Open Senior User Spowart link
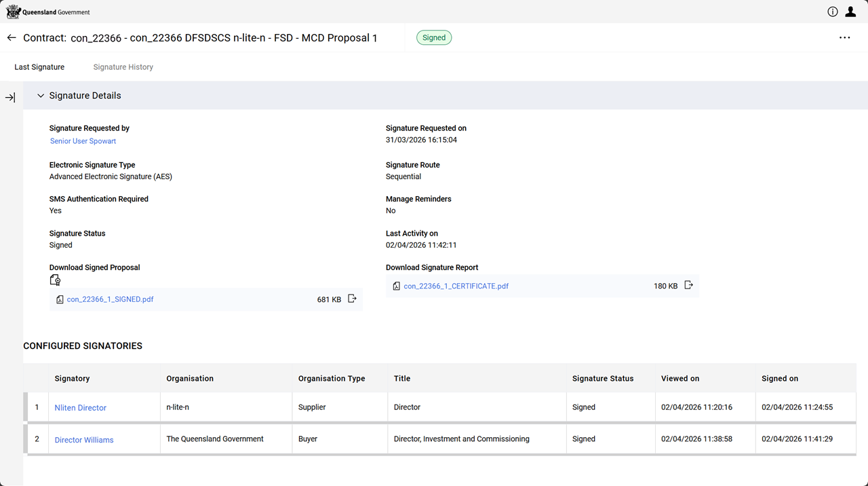This screenshot has width=868, height=486. click(83, 141)
